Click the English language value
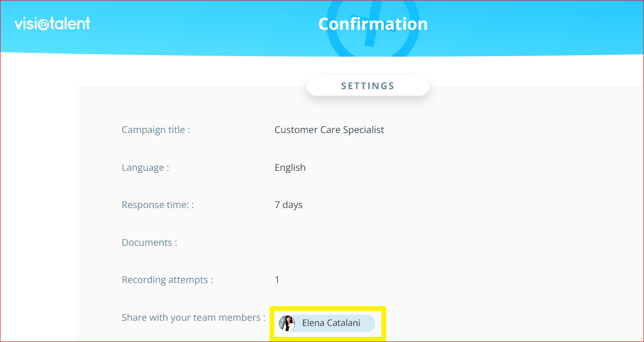This screenshot has width=644, height=342. (290, 167)
